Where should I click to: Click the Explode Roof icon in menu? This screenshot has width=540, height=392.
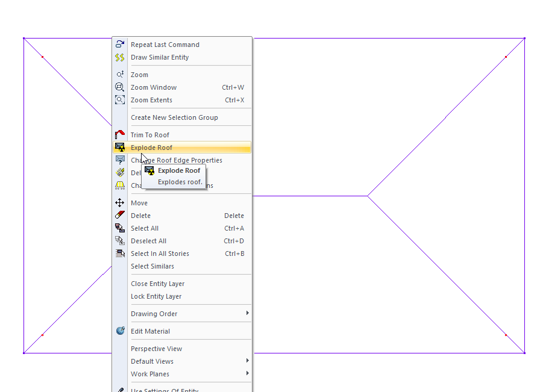tap(120, 148)
